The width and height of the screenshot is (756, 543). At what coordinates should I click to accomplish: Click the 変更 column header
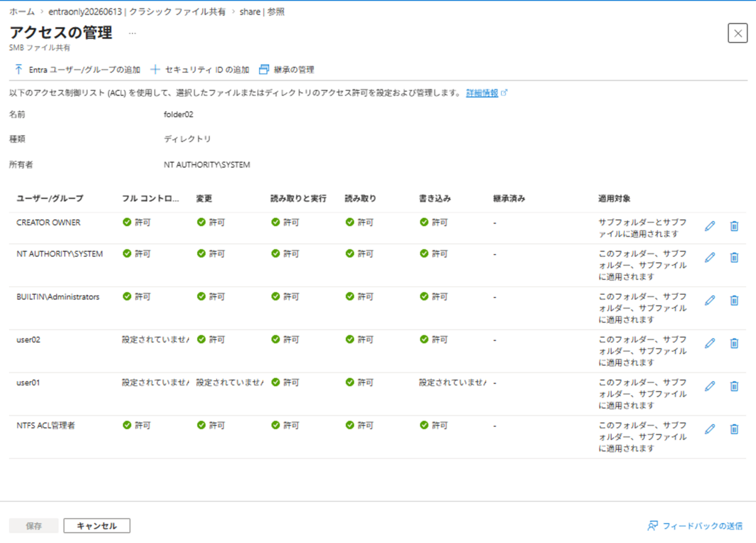coord(204,198)
